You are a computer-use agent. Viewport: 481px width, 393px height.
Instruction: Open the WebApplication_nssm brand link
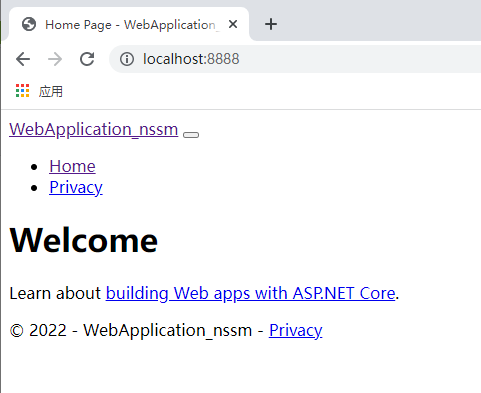tap(94, 129)
